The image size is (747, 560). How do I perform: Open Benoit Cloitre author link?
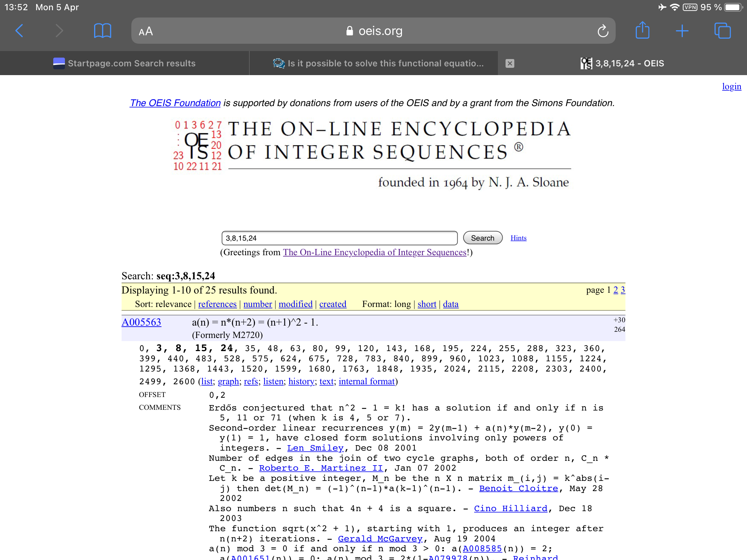point(519,489)
